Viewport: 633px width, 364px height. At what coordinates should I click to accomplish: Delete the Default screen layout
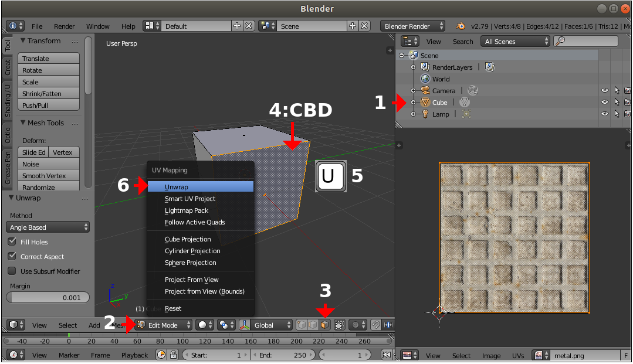[249, 26]
